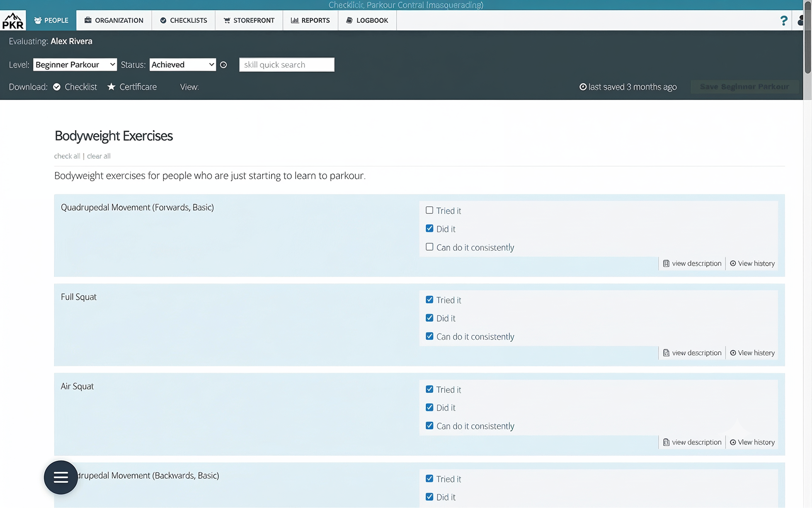Image resolution: width=812 pixels, height=508 pixels.
Task: Open the help question mark icon
Action: pyautogui.click(x=783, y=20)
